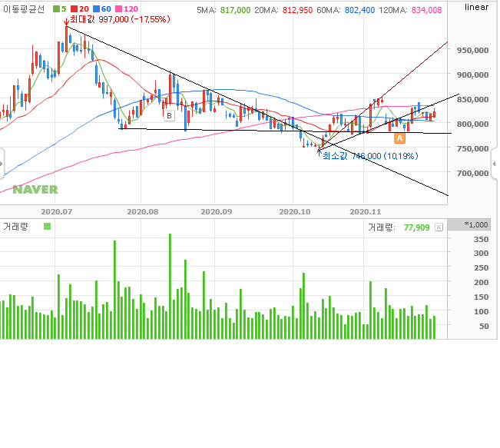Click the 5MA value 817,000
Screen dimensions: 500x448
pyautogui.click(x=235, y=10)
